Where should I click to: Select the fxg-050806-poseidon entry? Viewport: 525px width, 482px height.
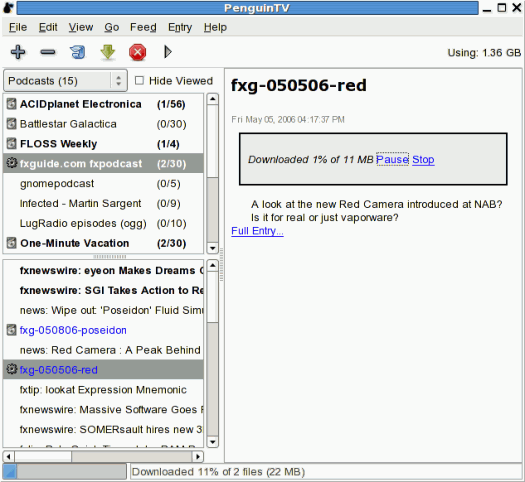(103, 330)
